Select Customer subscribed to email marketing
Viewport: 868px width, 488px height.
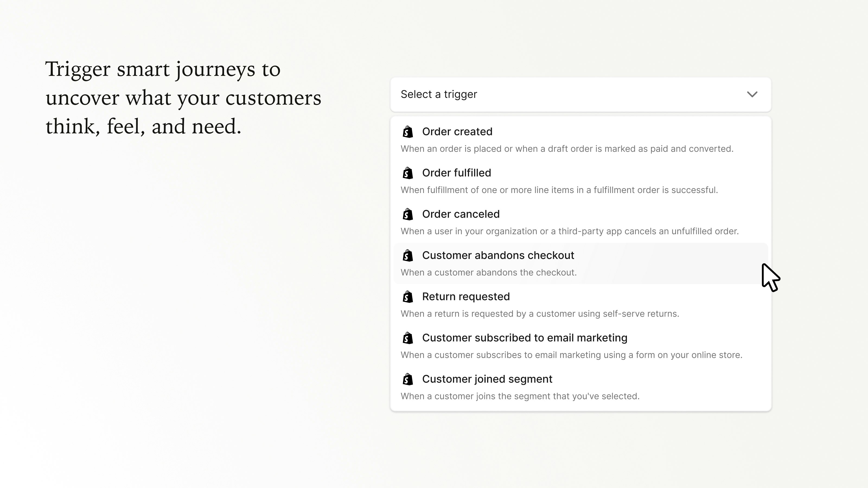coord(525,338)
